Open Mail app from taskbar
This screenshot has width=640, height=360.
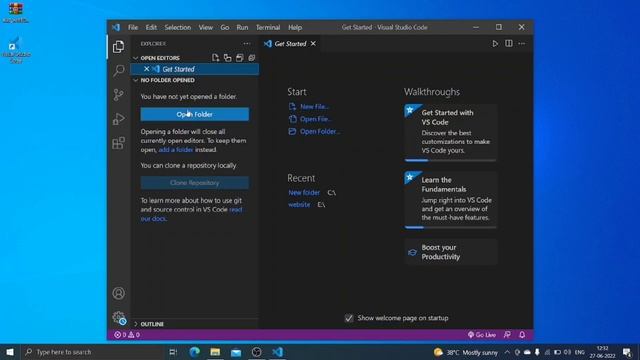click(236, 352)
